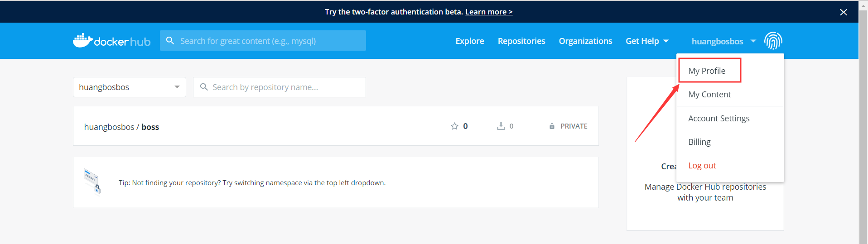The height and width of the screenshot is (244, 868).
Task: Follow the Learn more link in banner
Action: [489, 12]
